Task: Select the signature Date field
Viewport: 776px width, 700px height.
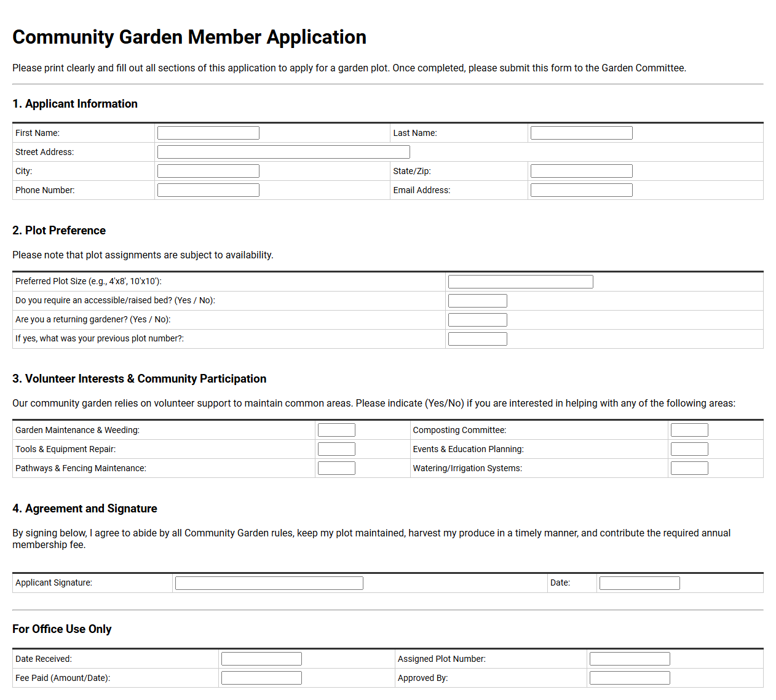Action: pyautogui.click(x=639, y=583)
